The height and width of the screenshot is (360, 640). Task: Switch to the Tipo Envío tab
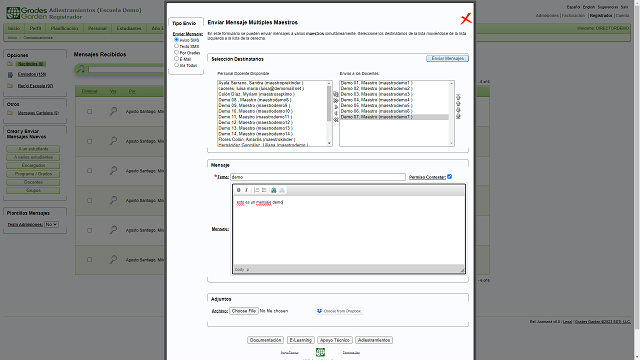pyautogui.click(x=184, y=23)
